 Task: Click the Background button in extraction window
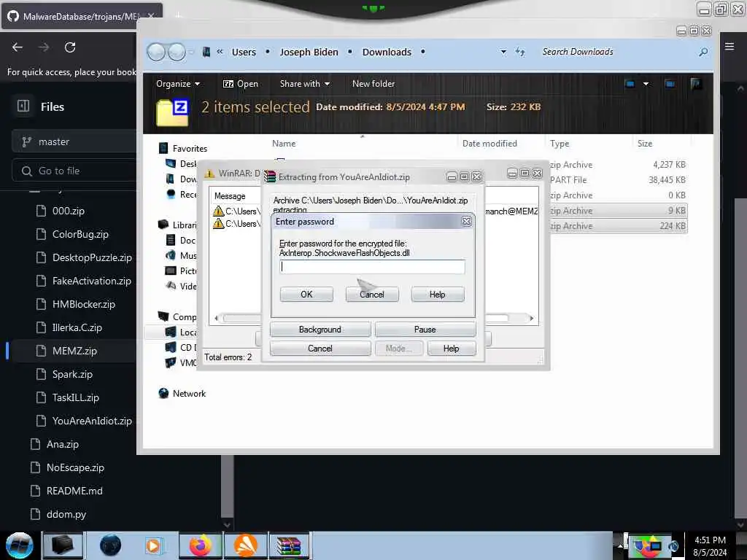(320, 330)
